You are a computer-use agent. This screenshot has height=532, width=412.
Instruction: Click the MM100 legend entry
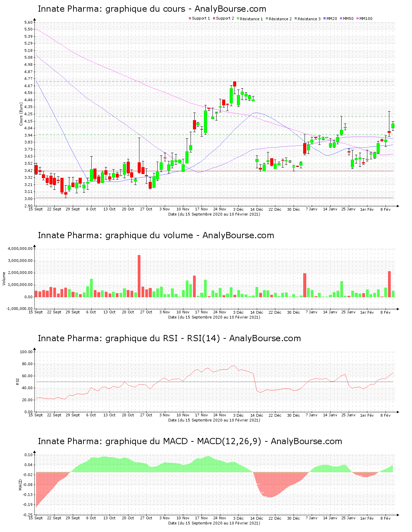point(364,19)
